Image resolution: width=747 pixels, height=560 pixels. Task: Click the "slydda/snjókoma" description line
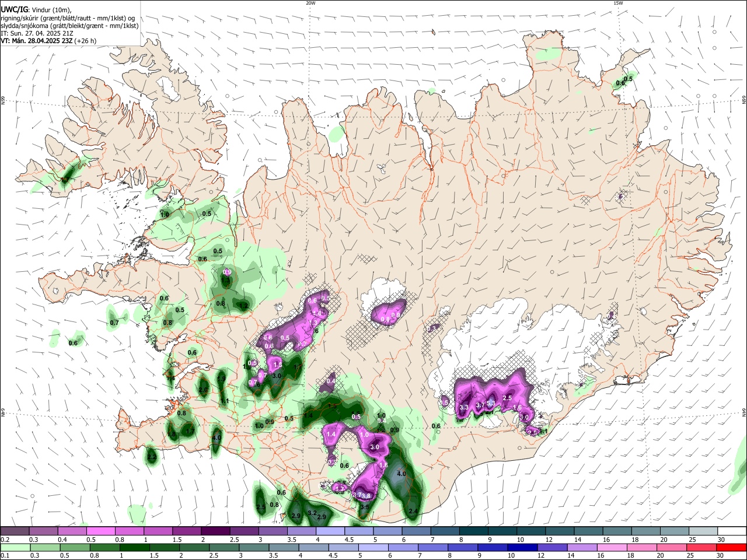[x=69, y=26]
